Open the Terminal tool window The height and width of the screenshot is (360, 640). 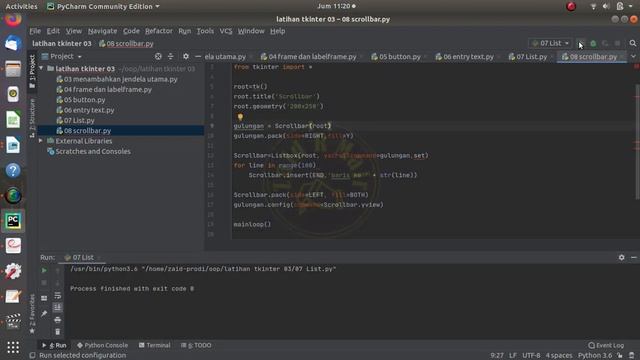[x=154, y=345]
